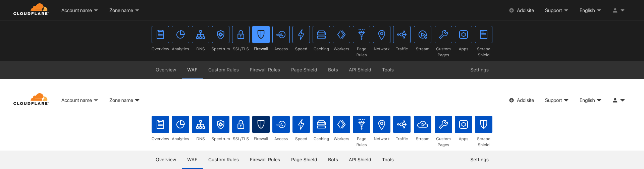
Task: Open Traffic icon in light theme nav
Action: (x=402, y=124)
